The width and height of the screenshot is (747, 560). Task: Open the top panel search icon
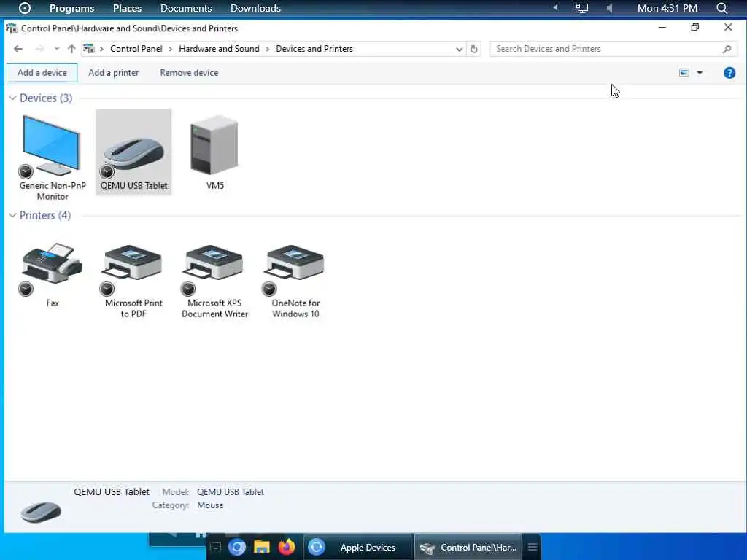[722, 8]
